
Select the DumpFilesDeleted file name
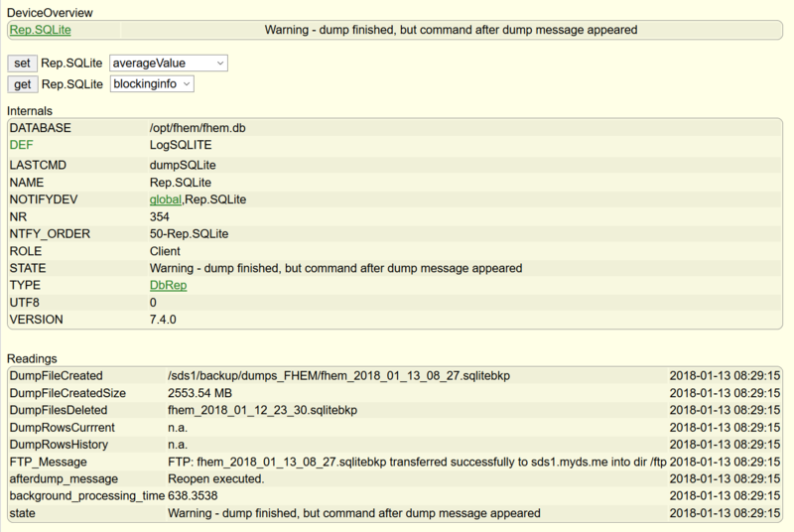262,410
